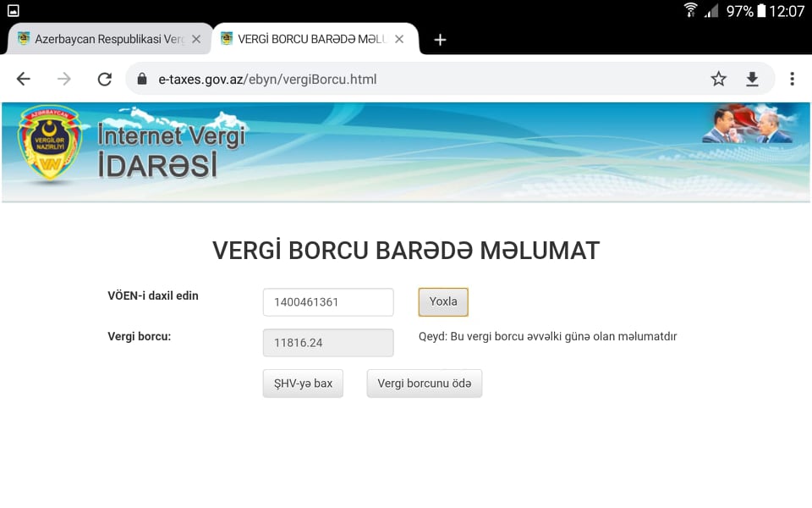This screenshot has width=812, height=508.
Task: Bookmark page with the star icon
Action: pos(718,79)
